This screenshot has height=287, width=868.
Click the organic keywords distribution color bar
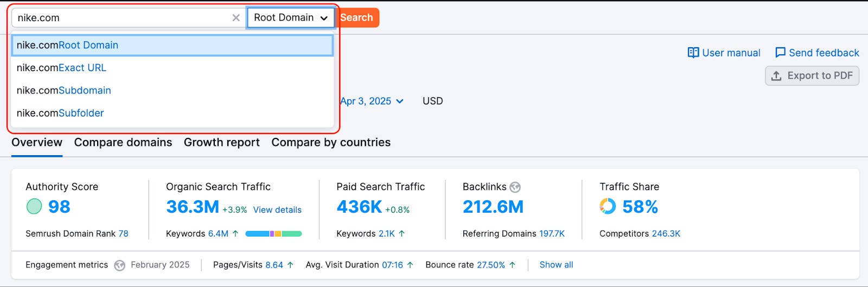[x=273, y=234]
